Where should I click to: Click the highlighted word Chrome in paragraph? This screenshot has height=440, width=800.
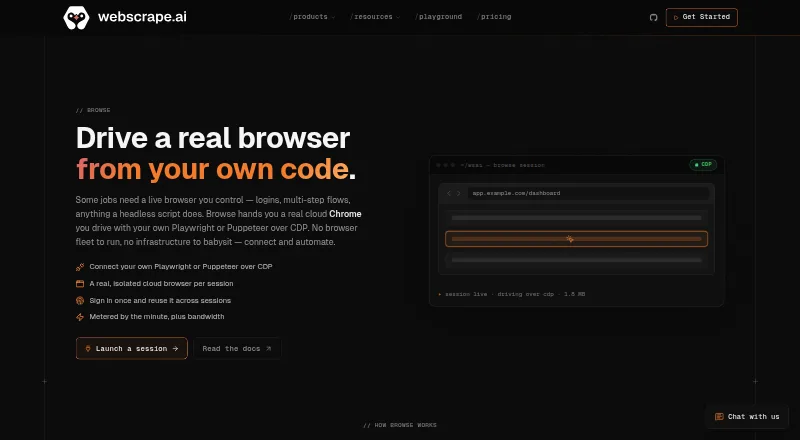[x=345, y=214]
